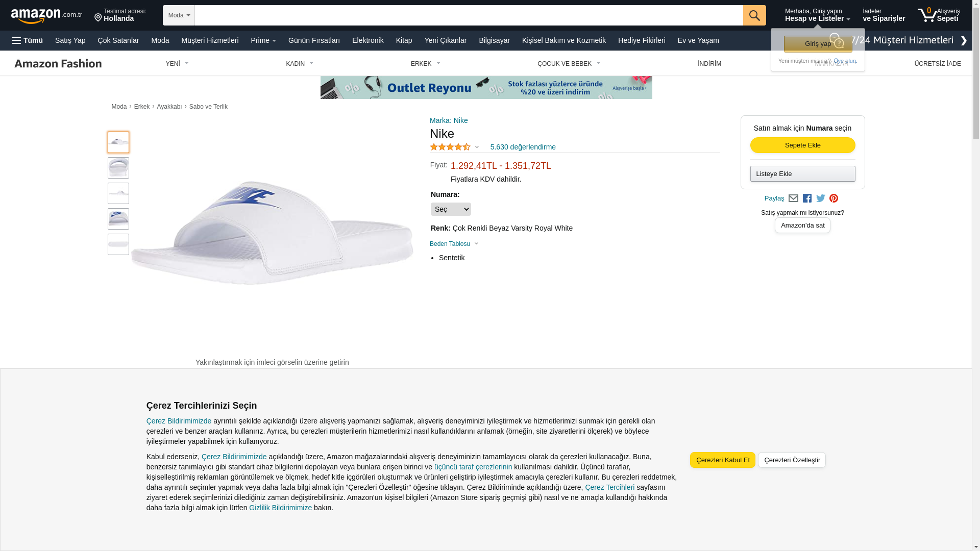Open the KADIN fashion menu
The image size is (980, 551).
pos(300,64)
